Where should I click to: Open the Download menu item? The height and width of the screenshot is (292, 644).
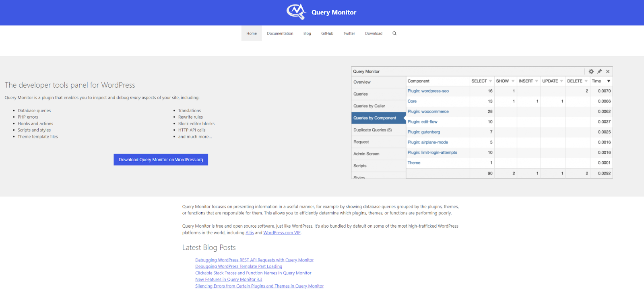[374, 33]
